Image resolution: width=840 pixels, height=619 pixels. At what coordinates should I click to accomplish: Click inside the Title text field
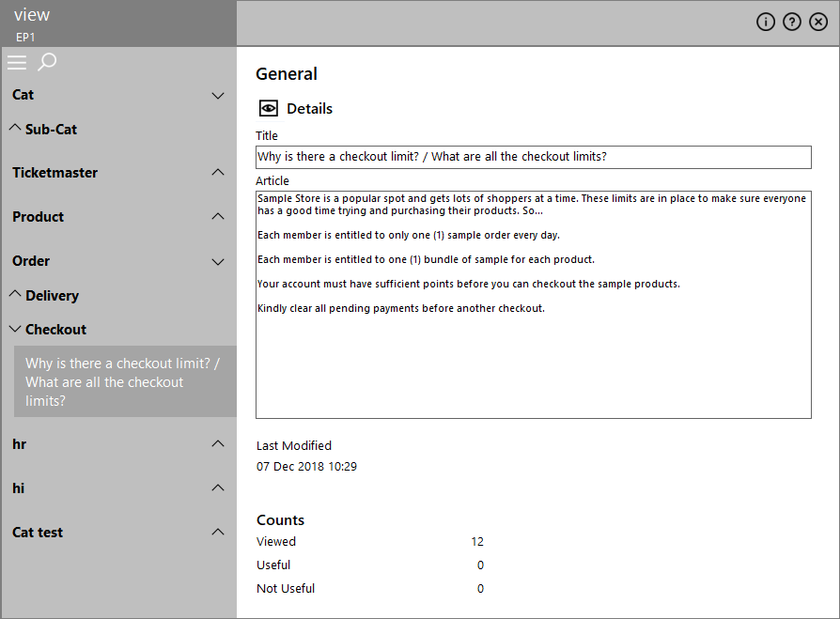click(533, 157)
